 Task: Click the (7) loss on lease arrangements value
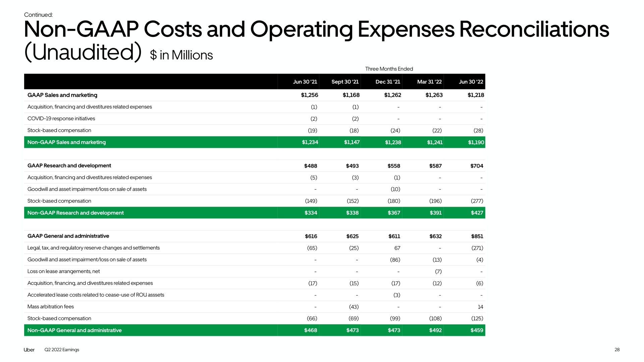(x=438, y=271)
